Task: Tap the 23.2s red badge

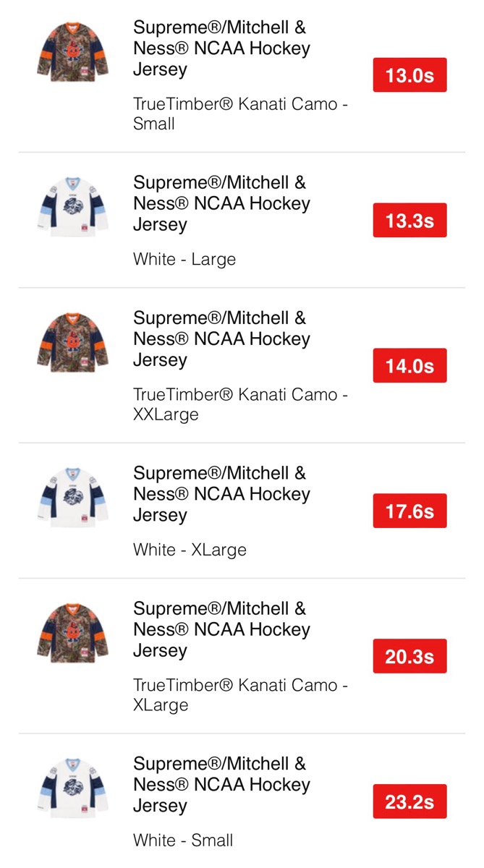Action: pos(409,802)
